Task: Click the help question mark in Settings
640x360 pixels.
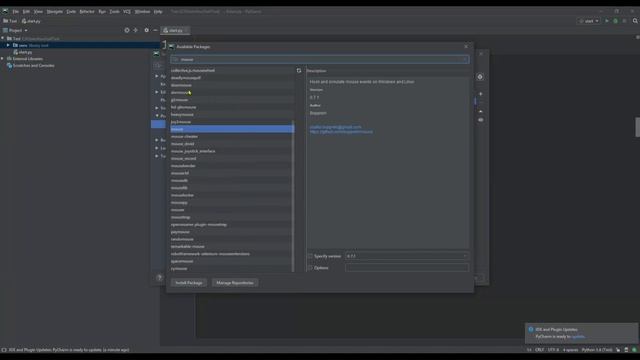Action: [x=159, y=278]
